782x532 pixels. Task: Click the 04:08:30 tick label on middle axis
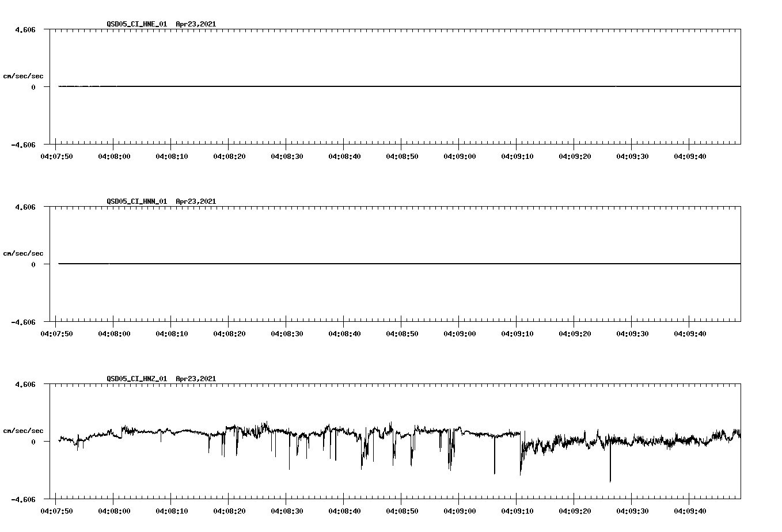pos(287,333)
